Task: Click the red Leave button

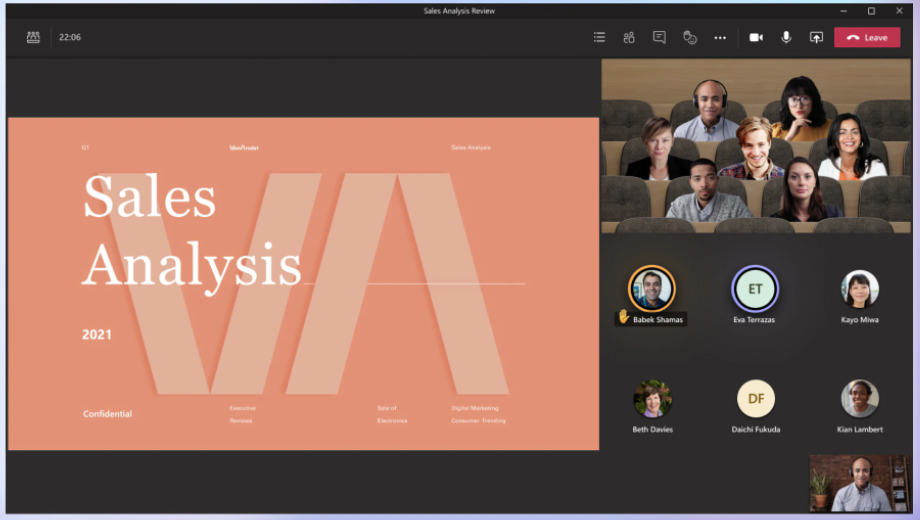Action: 867,37
